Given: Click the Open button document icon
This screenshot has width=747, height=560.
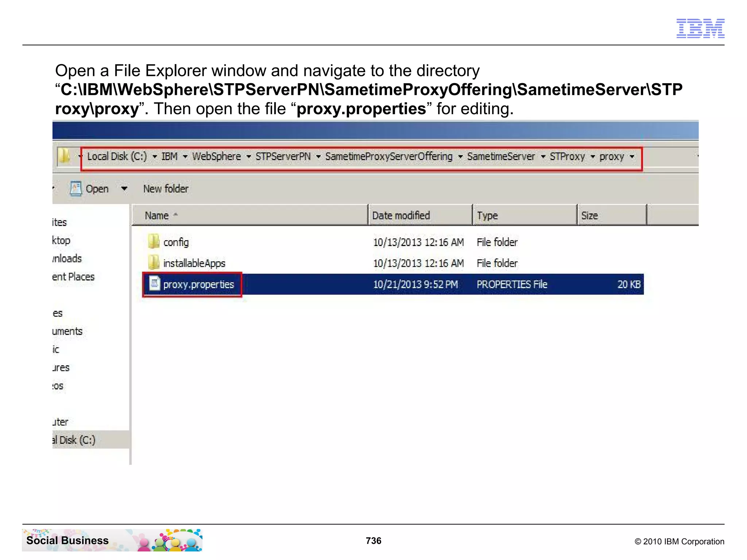Looking at the screenshot, I should click(x=76, y=189).
